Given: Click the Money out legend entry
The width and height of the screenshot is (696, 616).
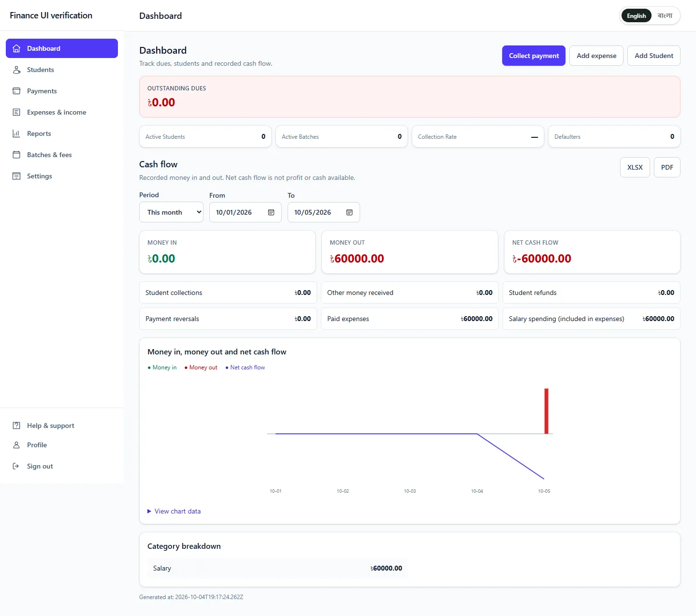Looking at the screenshot, I should click(x=201, y=367).
